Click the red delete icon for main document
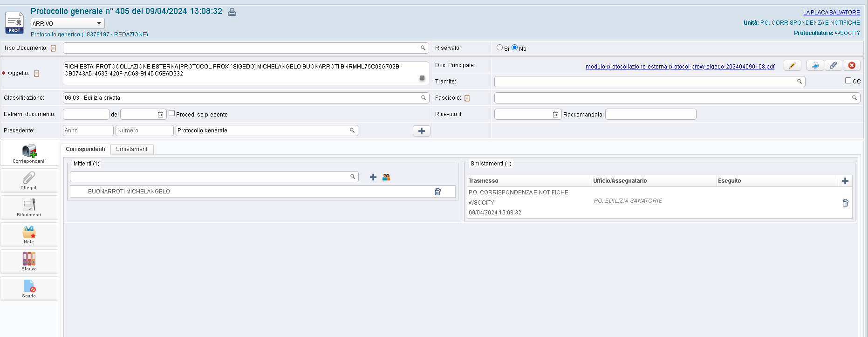 (x=852, y=65)
